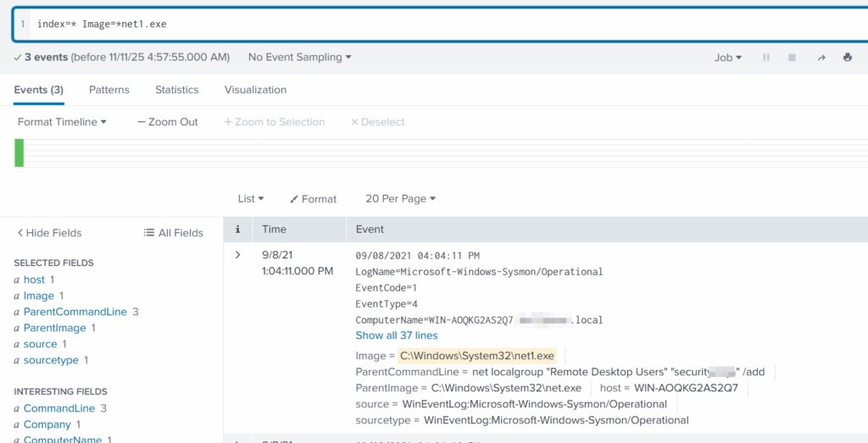Select the ParentCommandLine field in sidebar

coord(75,312)
